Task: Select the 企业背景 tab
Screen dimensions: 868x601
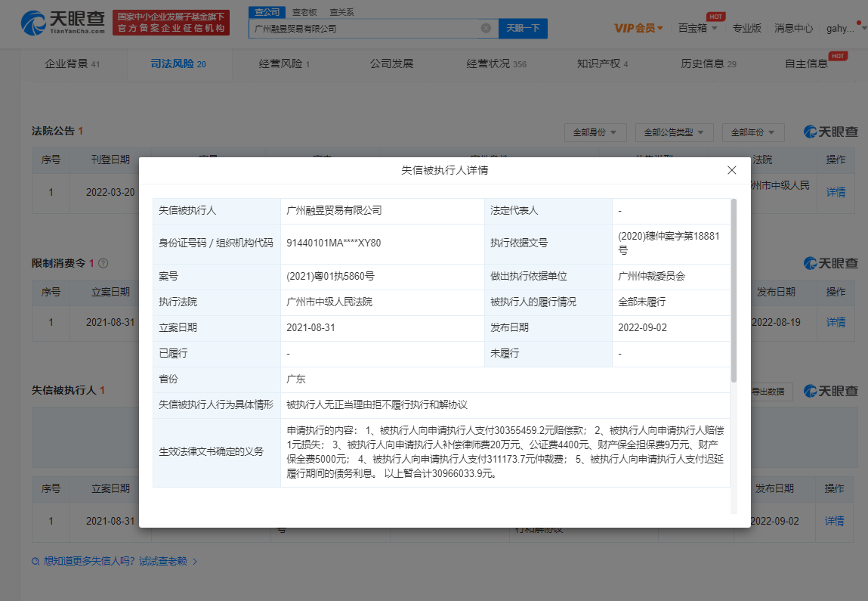Action: 73,64
